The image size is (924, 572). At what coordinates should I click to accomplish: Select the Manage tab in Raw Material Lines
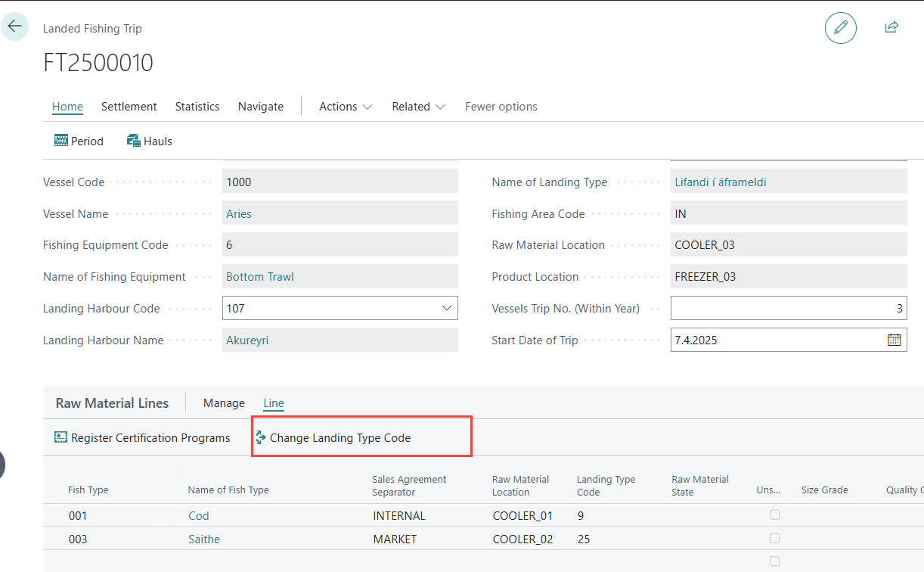[224, 403]
